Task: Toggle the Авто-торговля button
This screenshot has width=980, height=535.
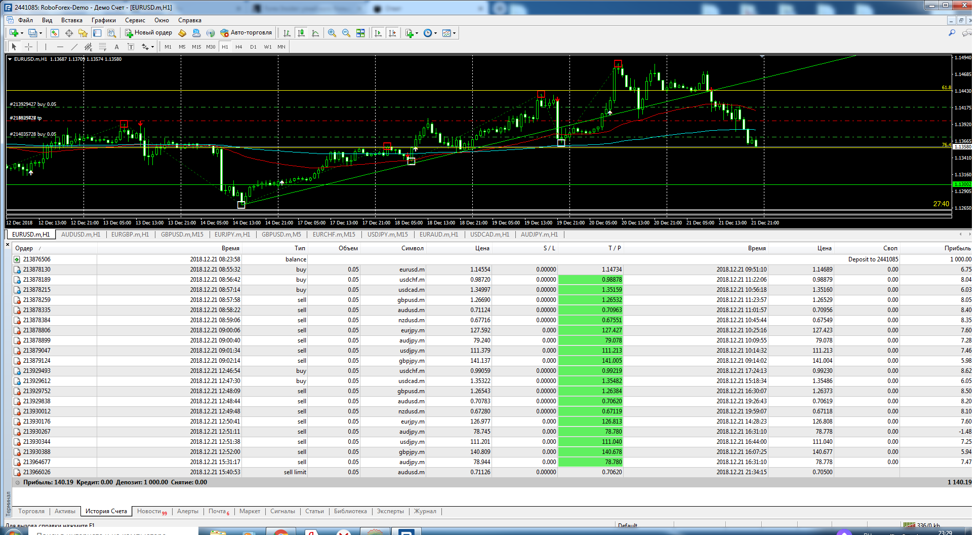Action: point(246,33)
